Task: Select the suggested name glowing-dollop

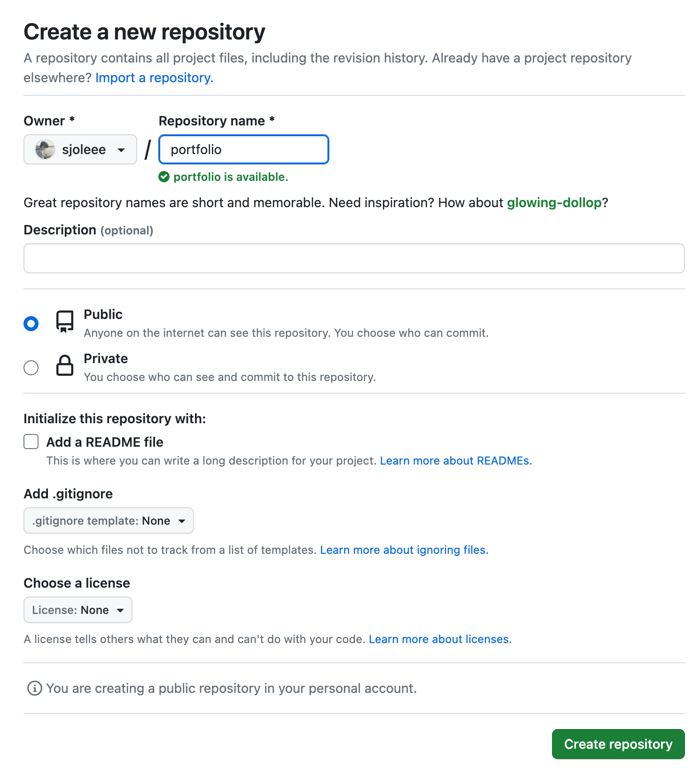Action: point(554,202)
